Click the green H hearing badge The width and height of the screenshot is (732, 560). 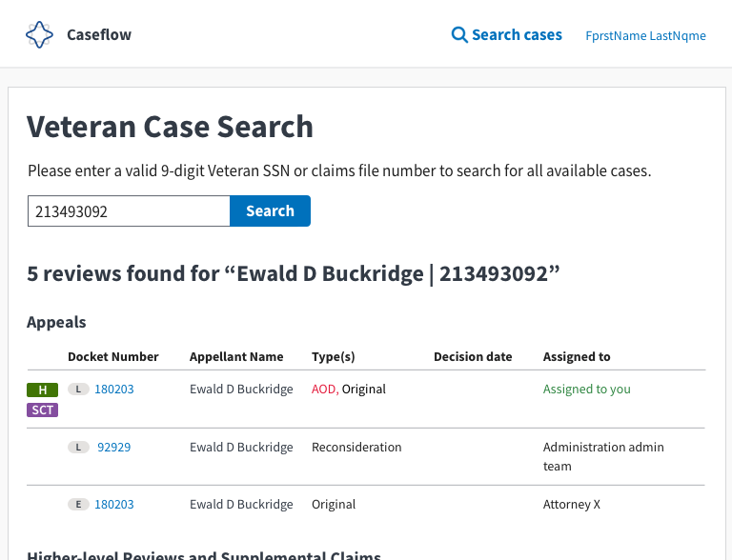[x=43, y=390]
